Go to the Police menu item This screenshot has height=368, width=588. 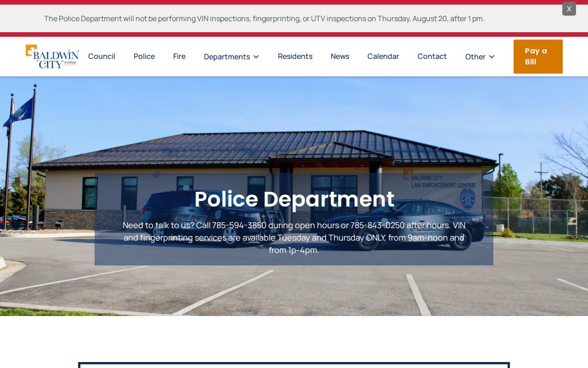[144, 56]
